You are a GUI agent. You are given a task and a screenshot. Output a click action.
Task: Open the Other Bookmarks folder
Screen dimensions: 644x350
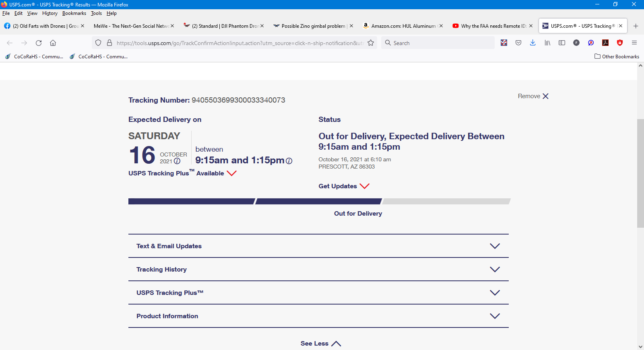click(617, 57)
